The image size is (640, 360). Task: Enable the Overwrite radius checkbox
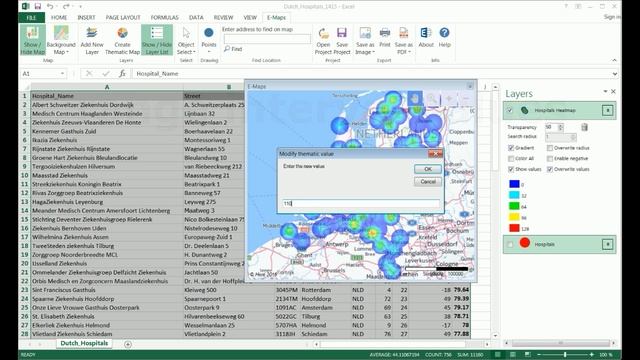[550, 148]
